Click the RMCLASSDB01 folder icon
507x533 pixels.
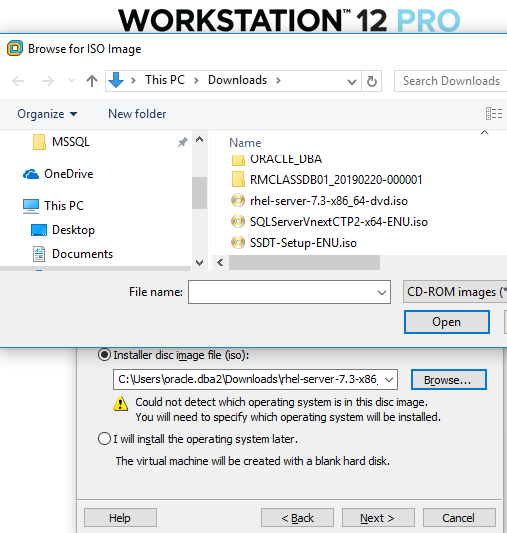click(x=238, y=179)
